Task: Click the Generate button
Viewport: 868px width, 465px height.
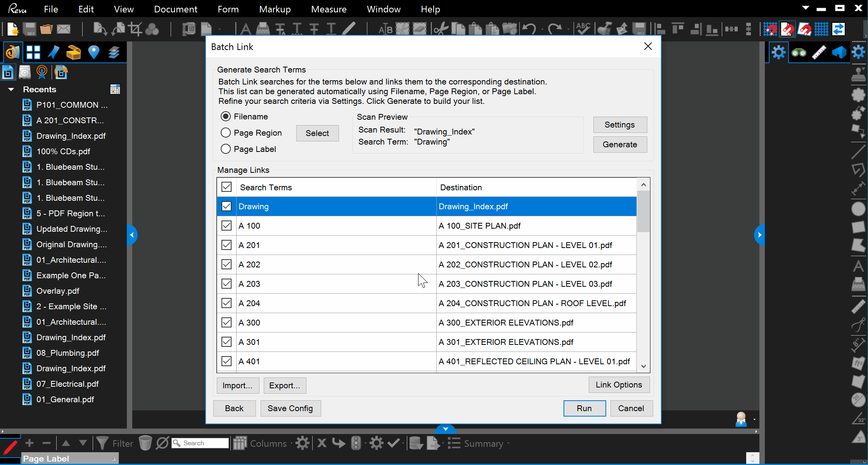Action: tap(620, 144)
